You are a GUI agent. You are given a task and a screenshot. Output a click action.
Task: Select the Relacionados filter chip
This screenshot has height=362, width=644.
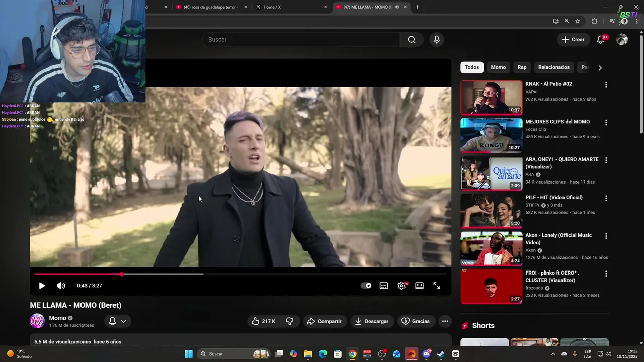point(554,67)
